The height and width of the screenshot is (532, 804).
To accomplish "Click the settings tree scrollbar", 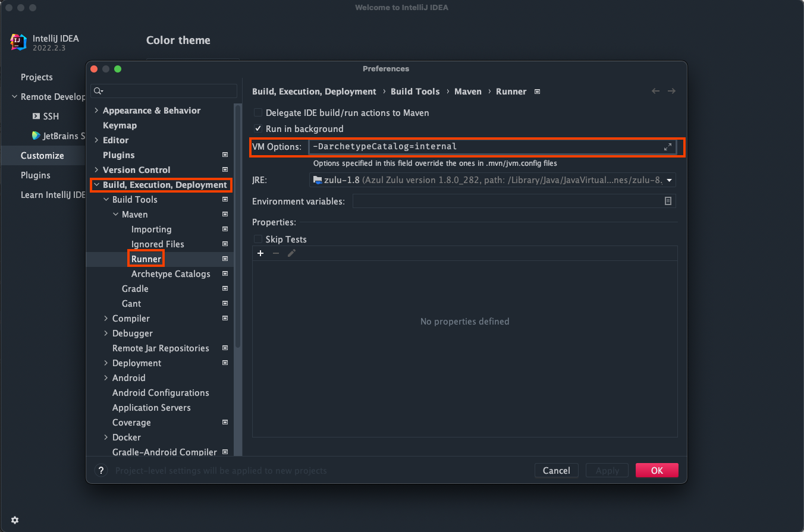I will coord(238,226).
